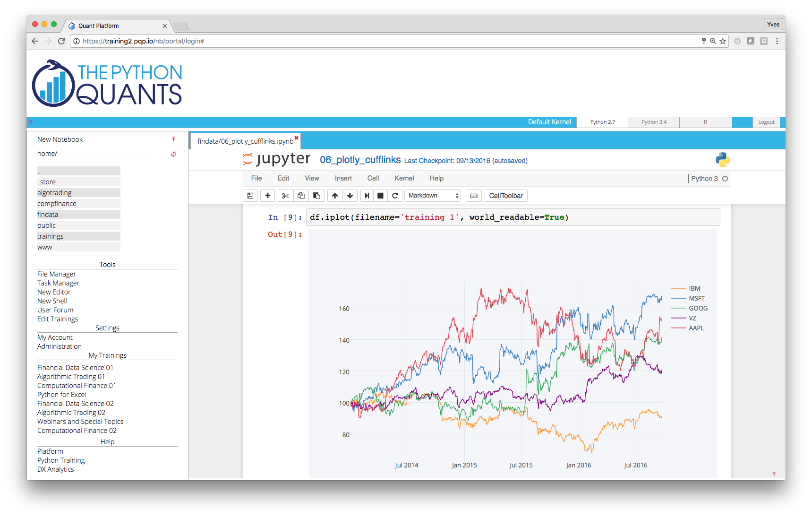Save notebook with the floppy disk icon
This screenshot has width=812, height=518.
tap(250, 196)
